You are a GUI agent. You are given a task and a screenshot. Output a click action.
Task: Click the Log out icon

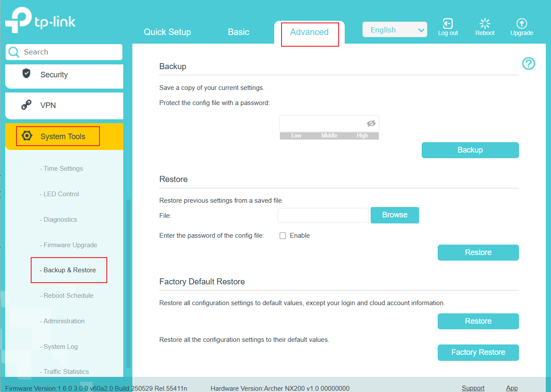pos(448,24)
